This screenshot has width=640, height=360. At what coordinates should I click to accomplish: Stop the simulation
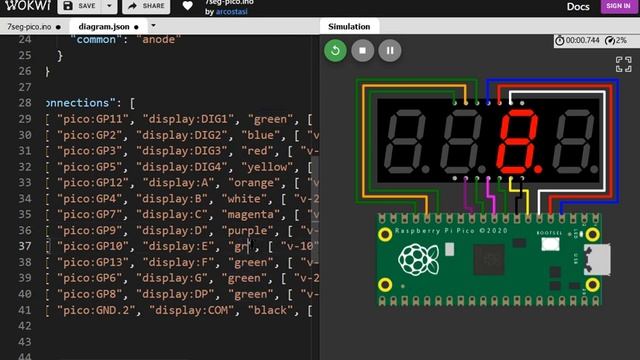tap(362, 51)
